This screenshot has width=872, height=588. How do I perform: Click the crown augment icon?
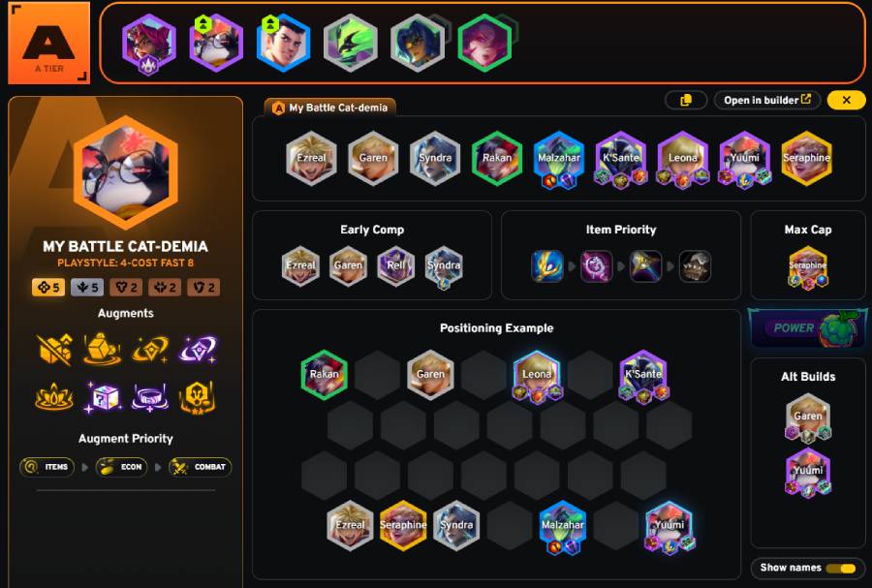[x=54, y=397]
